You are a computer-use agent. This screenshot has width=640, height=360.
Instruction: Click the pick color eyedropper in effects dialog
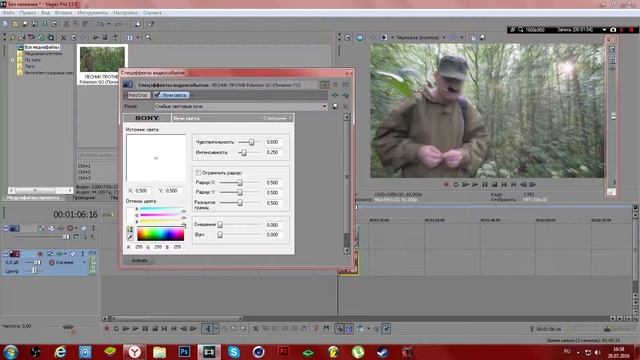click(130, 237)
